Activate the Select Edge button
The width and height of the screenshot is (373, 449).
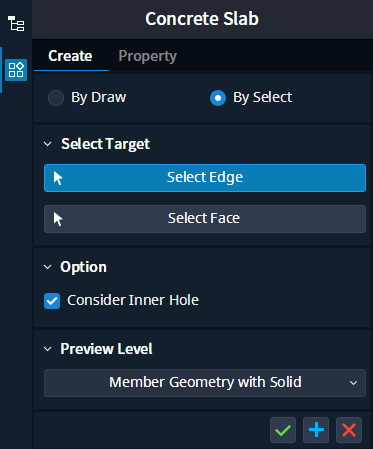205,178
